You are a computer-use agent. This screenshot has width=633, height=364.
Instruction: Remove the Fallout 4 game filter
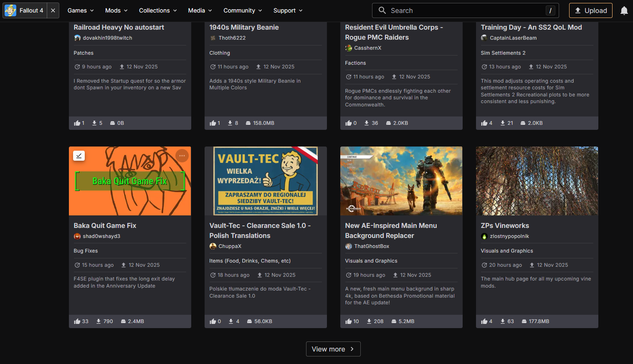[53, 10]
